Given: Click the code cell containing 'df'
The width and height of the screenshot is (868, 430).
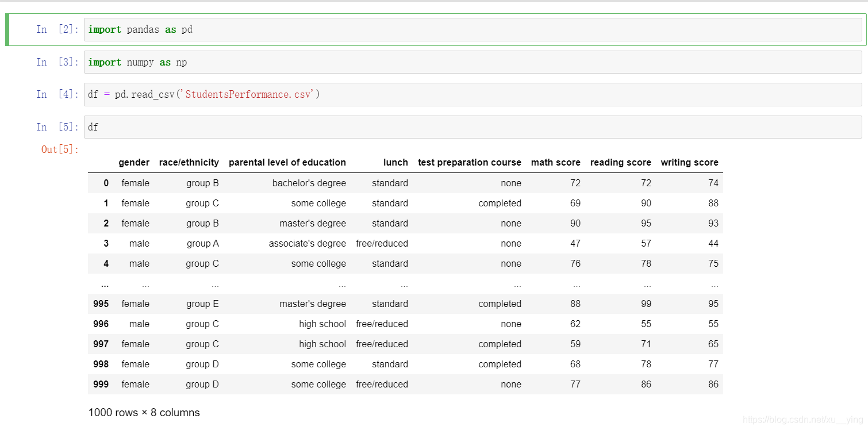Looking at the screenshot, I should (x=473, y=127).
